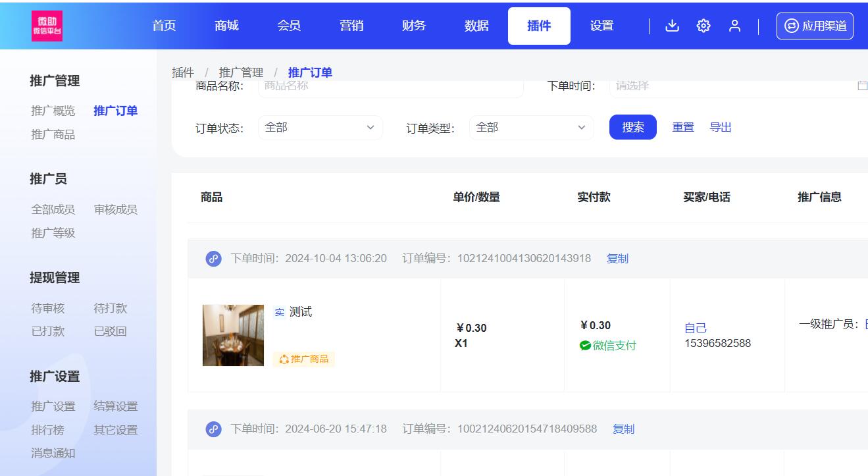Open 其它设置 in sidebar
The image size is (868, 476).
coord(116,430)
